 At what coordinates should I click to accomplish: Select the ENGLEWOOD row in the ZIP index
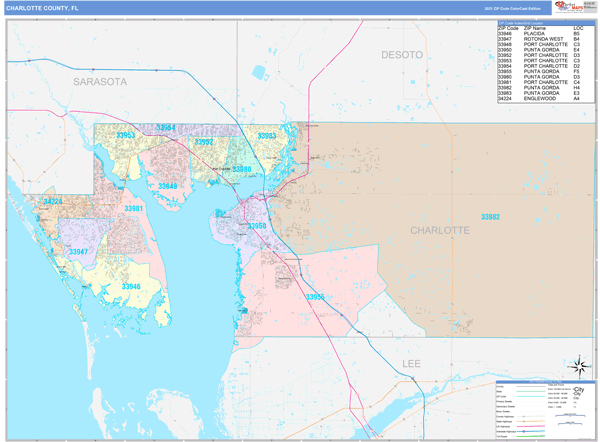539,99
